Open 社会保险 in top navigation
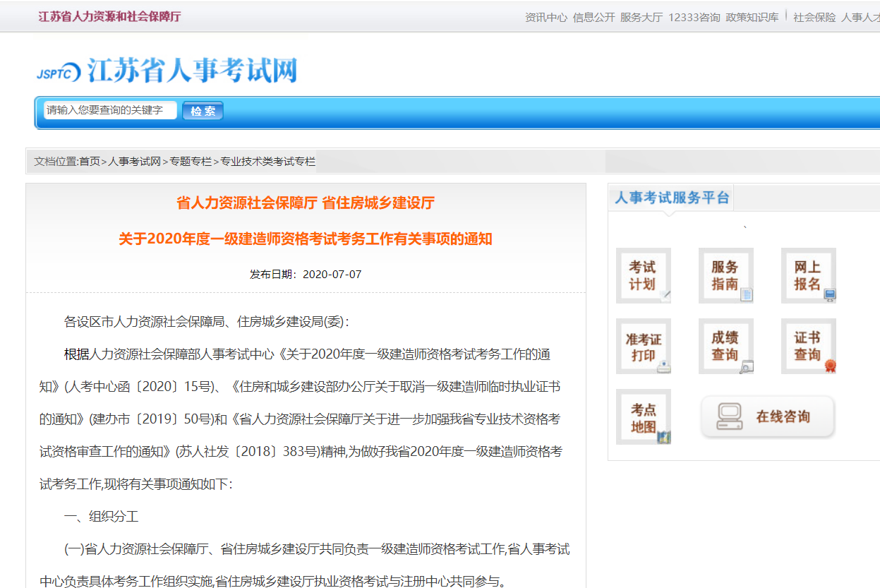Screen dimensions: 880x588 [814, 18]
